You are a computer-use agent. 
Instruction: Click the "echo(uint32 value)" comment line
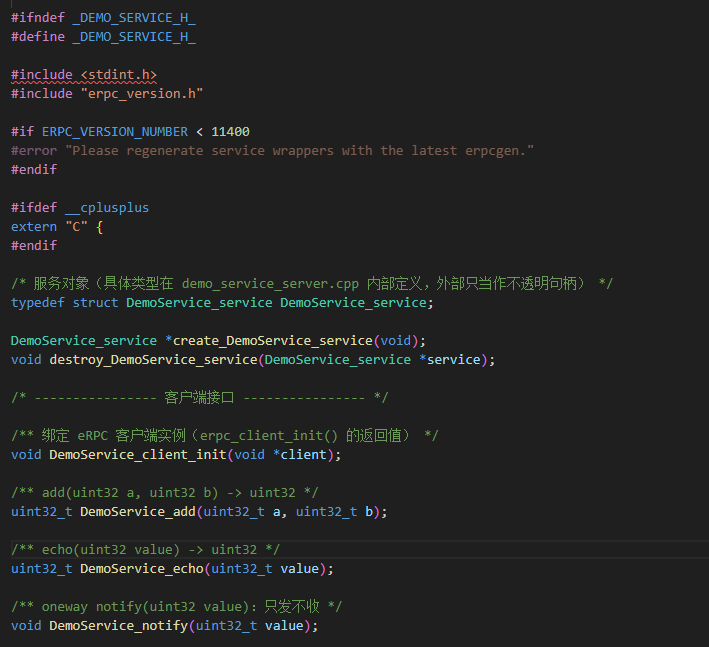pyautogui.click(x=146, y=549)
